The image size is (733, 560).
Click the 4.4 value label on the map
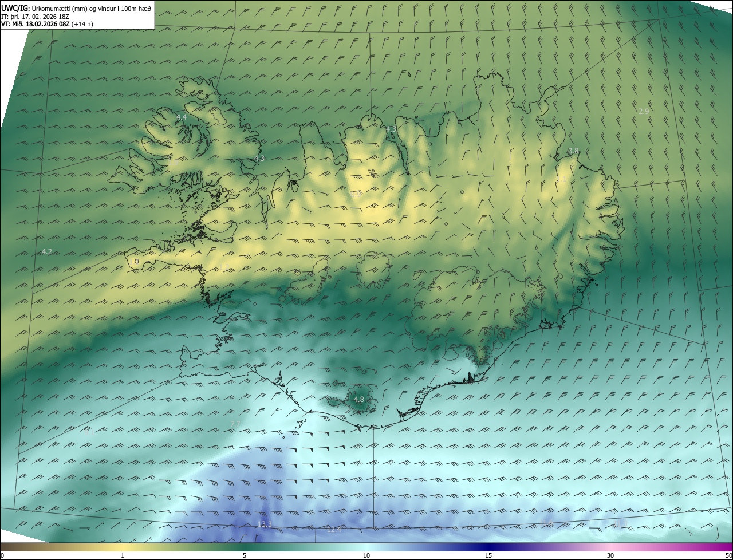(182, 117)
